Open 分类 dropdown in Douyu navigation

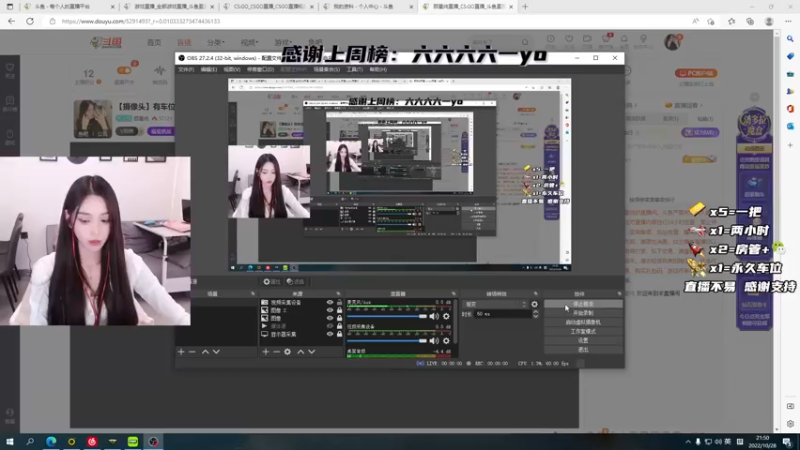click(x=216, y=42)
